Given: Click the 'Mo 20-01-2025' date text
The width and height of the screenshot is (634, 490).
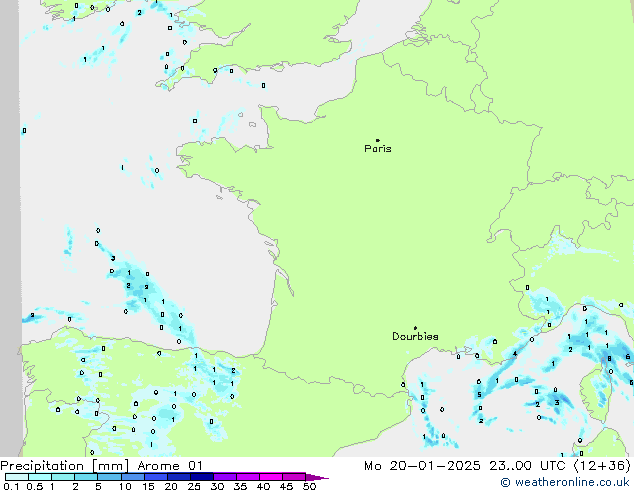Looking at the screenshot, I should (x=422, y=466).
